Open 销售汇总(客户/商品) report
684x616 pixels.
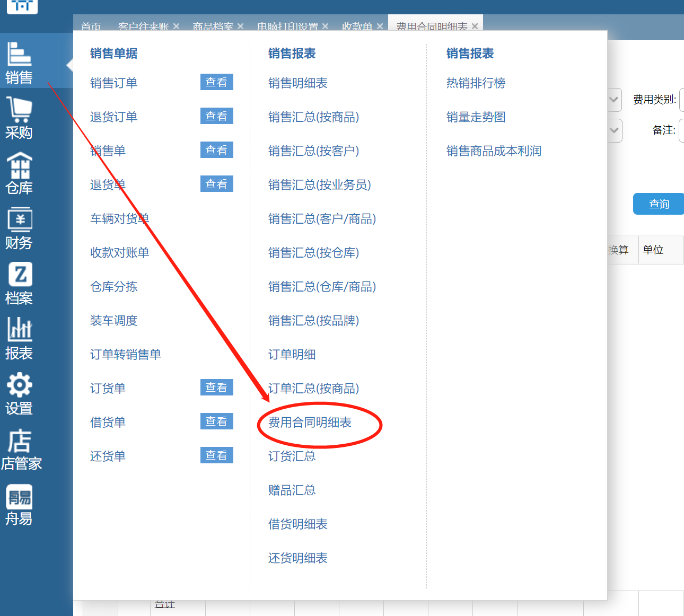click(x=322, y=219)
